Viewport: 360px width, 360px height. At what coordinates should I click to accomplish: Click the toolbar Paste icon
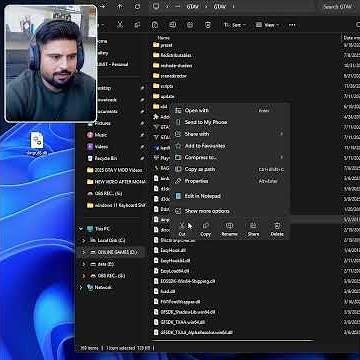[155, 25]
